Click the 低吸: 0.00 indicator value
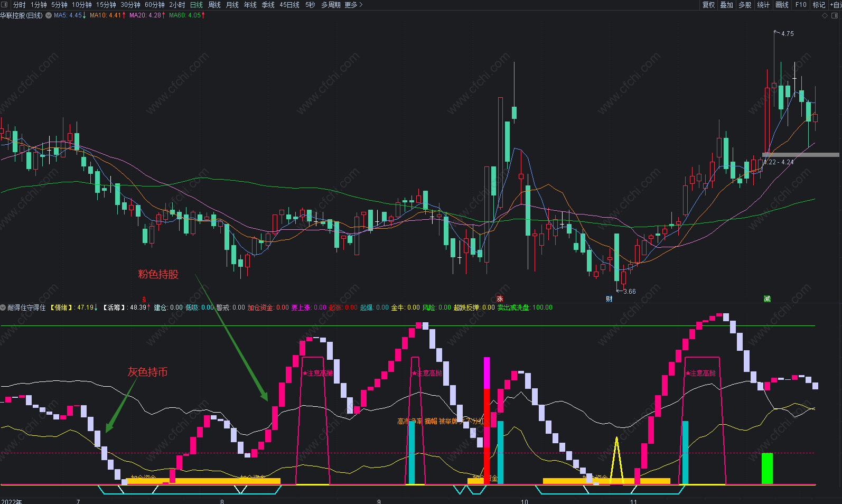 click(200, 307)
